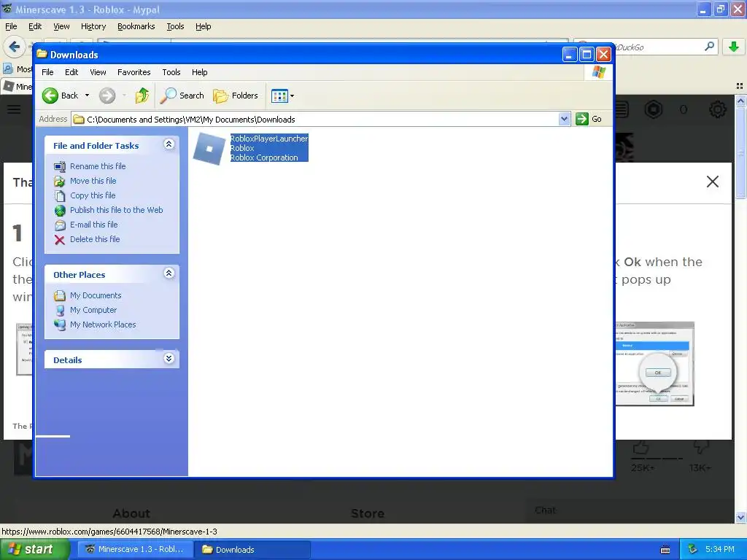Viewport: 747px width, 560px height.
Task: Open My Network Places link
Action: (103, 324)
